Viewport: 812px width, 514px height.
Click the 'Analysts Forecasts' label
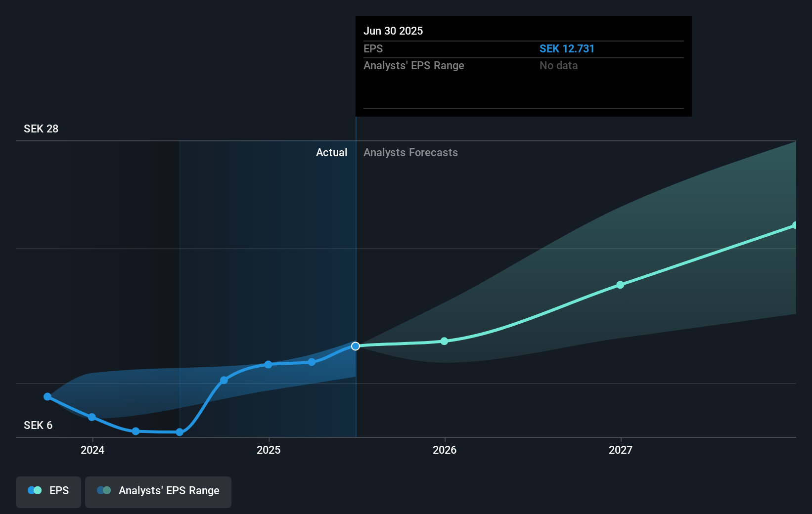(410, 152)
